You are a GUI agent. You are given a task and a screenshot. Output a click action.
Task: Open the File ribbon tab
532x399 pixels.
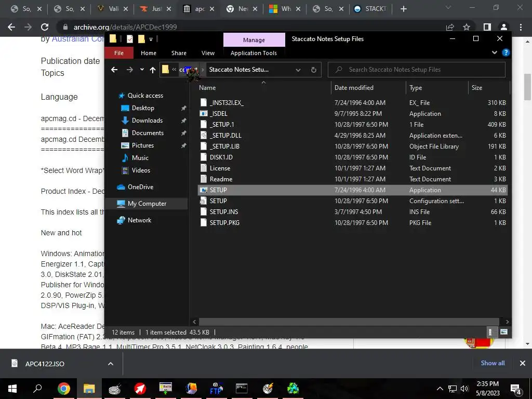tap(119, 53)
